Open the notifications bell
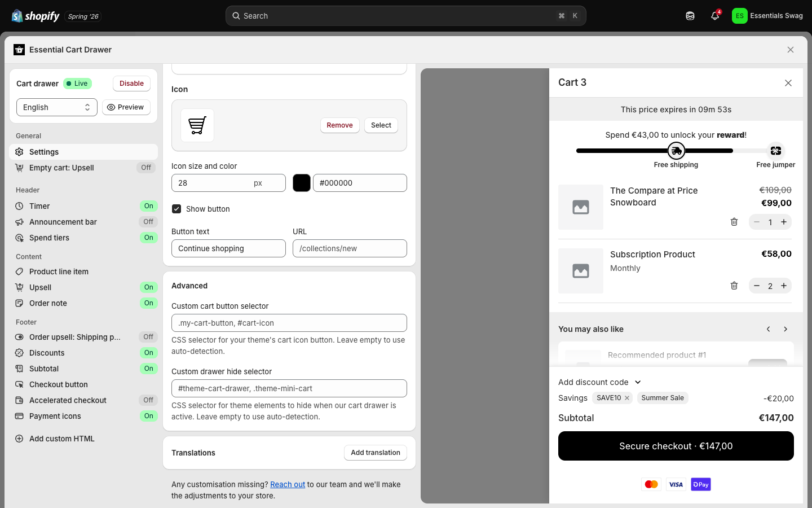 click(x=715, y=16)
